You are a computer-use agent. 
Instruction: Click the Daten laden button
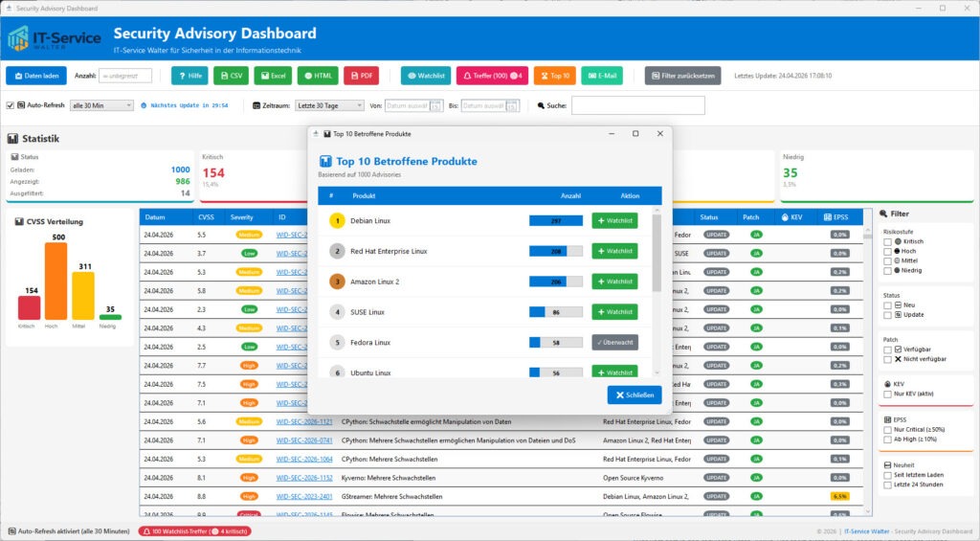coord(36,76)
